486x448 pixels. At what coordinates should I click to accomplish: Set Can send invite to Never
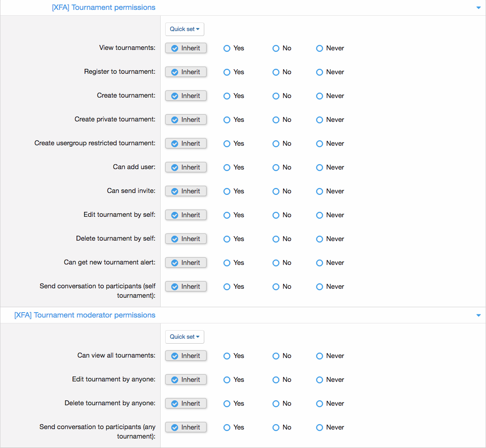coord(319,191)
